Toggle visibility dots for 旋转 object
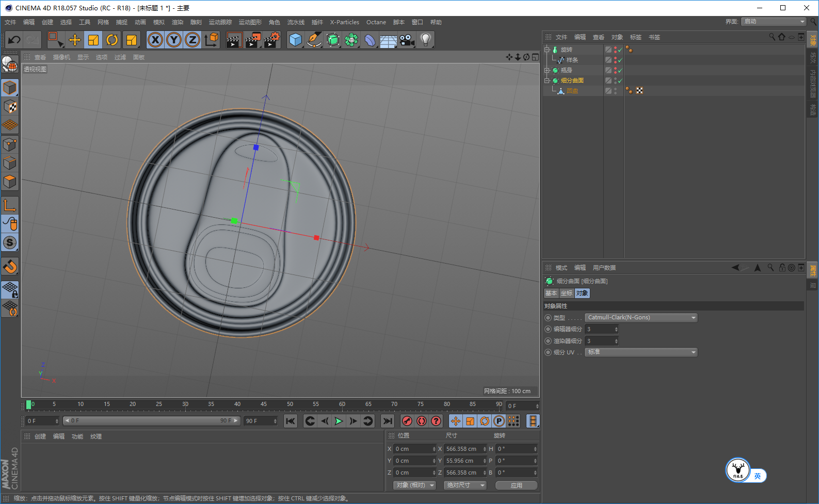This screenshot has height=504, width=819. [x=615, y=50]
